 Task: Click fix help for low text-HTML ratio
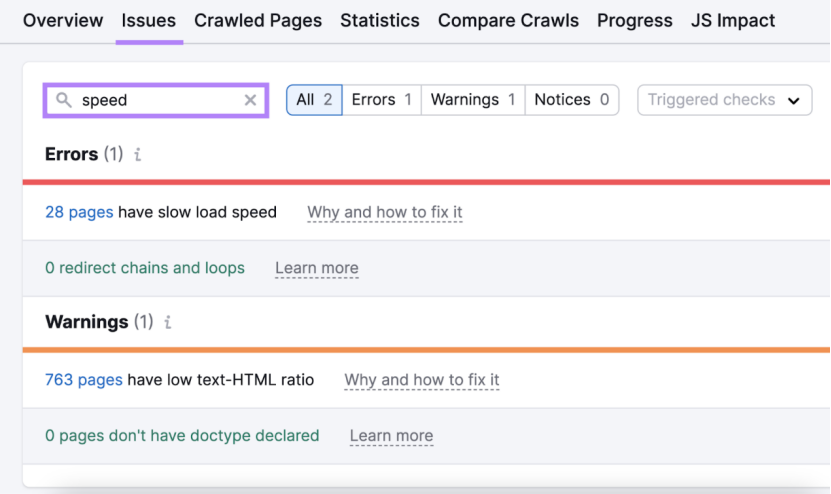click(421, 380)
